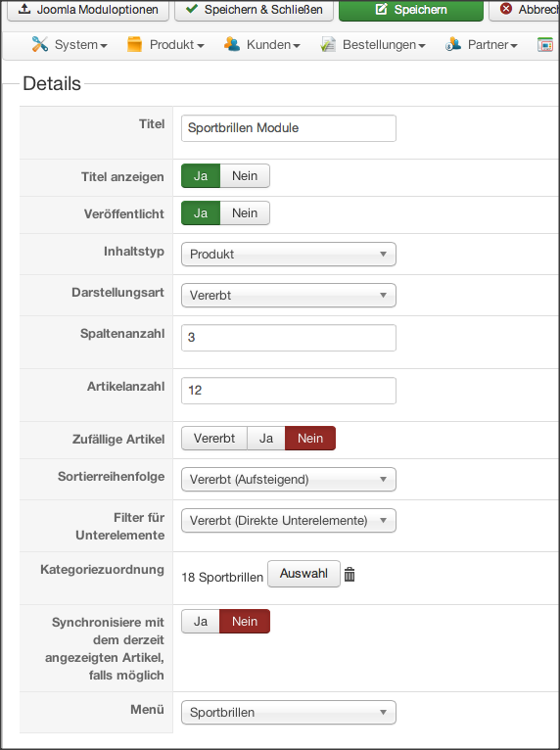Set Zufällige Artikel to Vererbt

[x=214, y=439]
